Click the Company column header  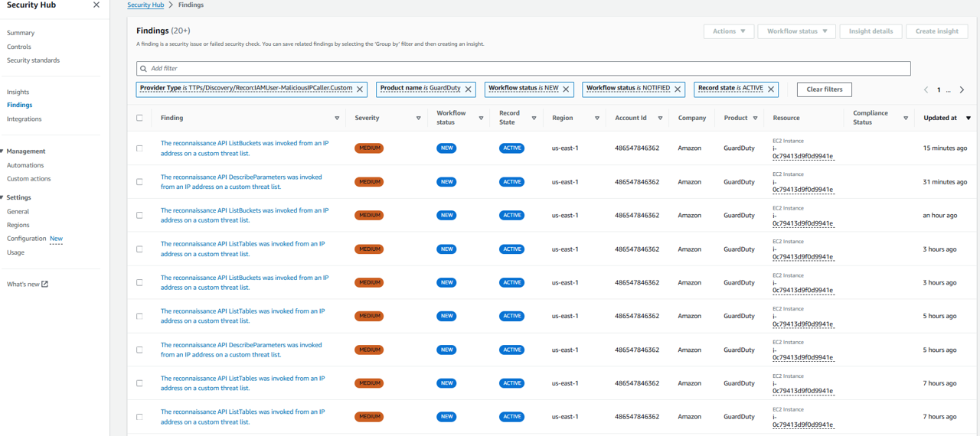692,118
